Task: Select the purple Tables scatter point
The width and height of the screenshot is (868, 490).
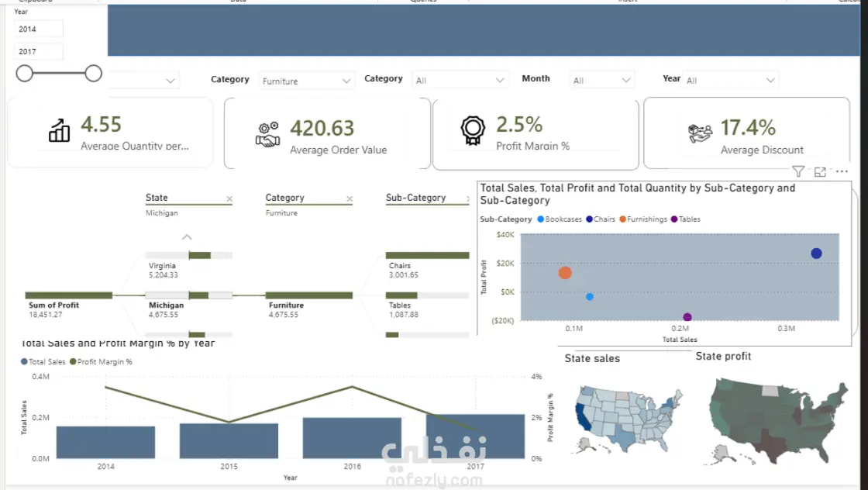Action: pos(687,317)
